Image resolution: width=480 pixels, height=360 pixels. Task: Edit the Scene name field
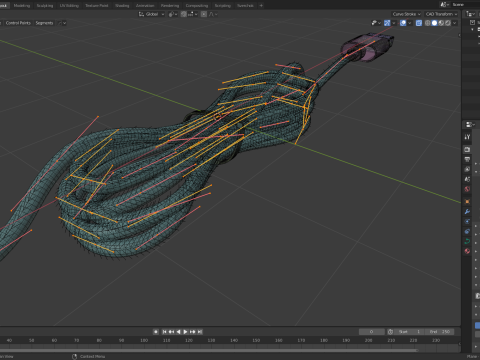(465, 4)
